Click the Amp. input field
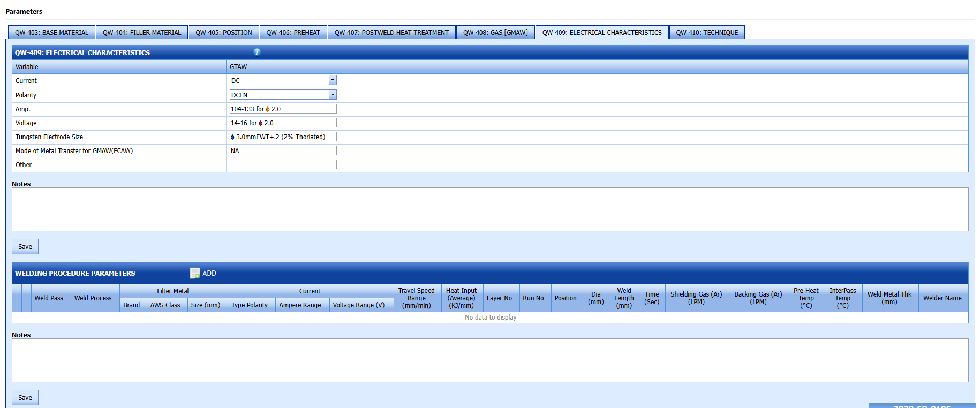The width and height of the screenshot is (980, 408). point(283,109)
